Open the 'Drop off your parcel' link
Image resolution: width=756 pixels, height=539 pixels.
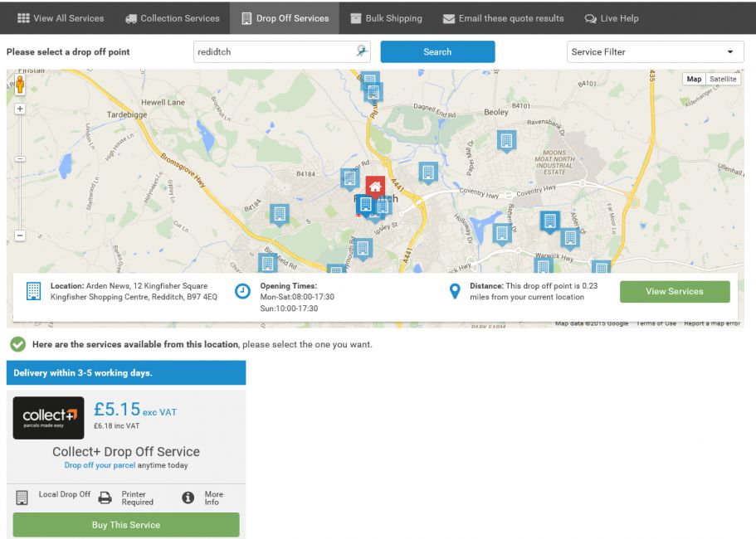coord(100,465)
